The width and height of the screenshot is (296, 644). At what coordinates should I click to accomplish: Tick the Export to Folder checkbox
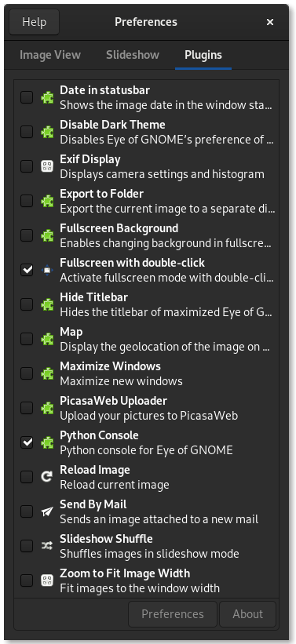pos(27,201)
